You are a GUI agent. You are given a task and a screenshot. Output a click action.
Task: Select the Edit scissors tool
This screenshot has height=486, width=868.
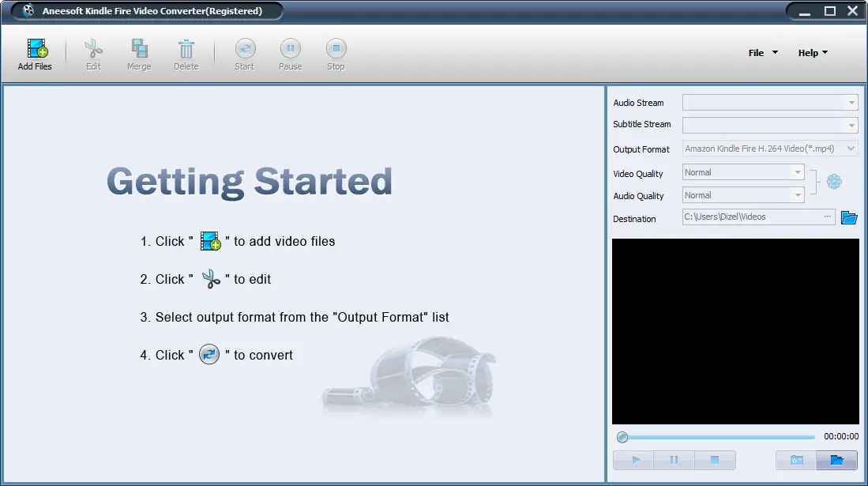pos(93,48)
